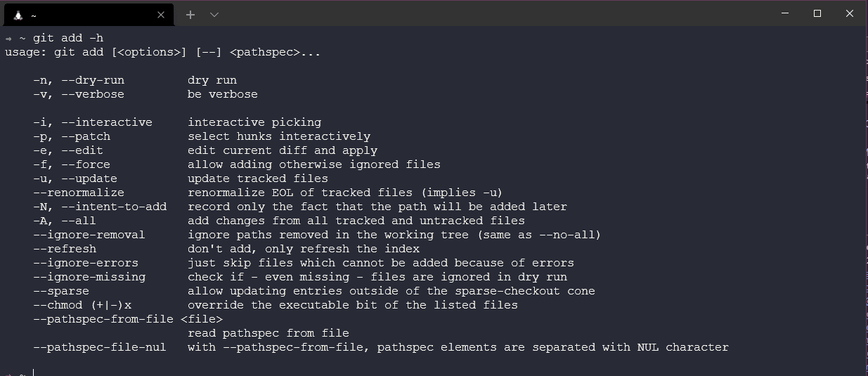Click the '--pathspec-file-nul' option text
This screenshot has height=376, width=868.
tap(100, 347)
